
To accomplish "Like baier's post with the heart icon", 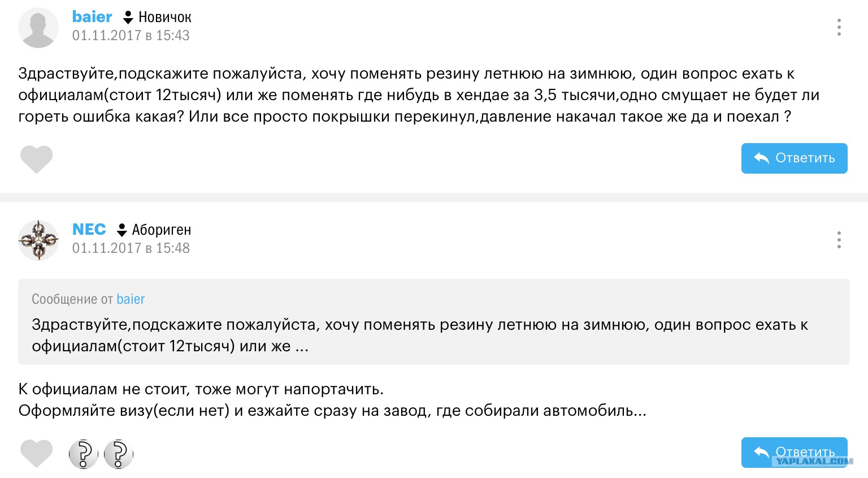I will 36,159.
